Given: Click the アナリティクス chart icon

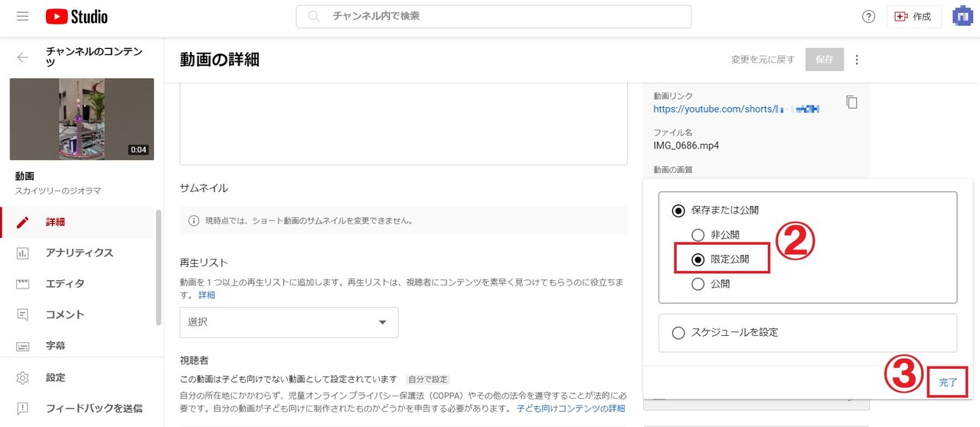Looking at the screenshot, I should pyautogui.click(x=22, y=253).
